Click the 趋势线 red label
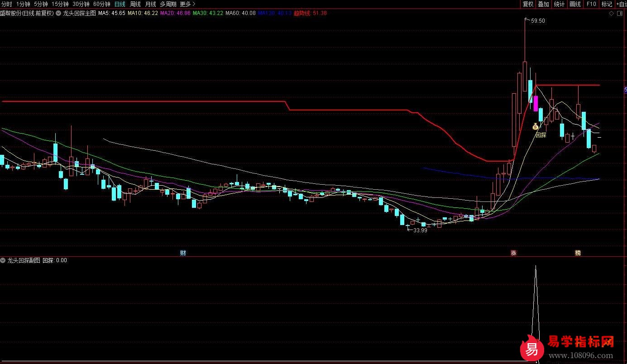 tap(310, 13)
